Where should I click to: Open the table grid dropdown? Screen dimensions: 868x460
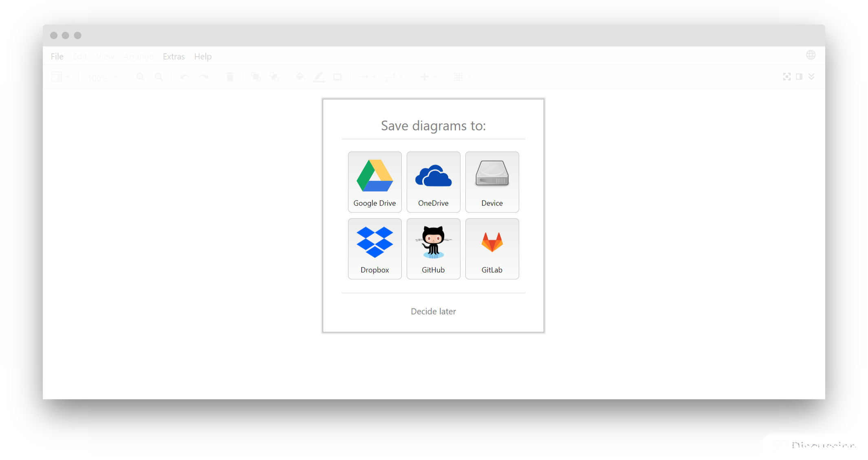point(462,77)
